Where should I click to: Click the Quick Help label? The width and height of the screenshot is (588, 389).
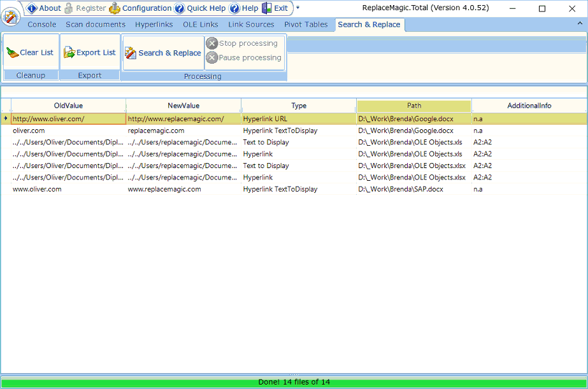tap(206, 8)
